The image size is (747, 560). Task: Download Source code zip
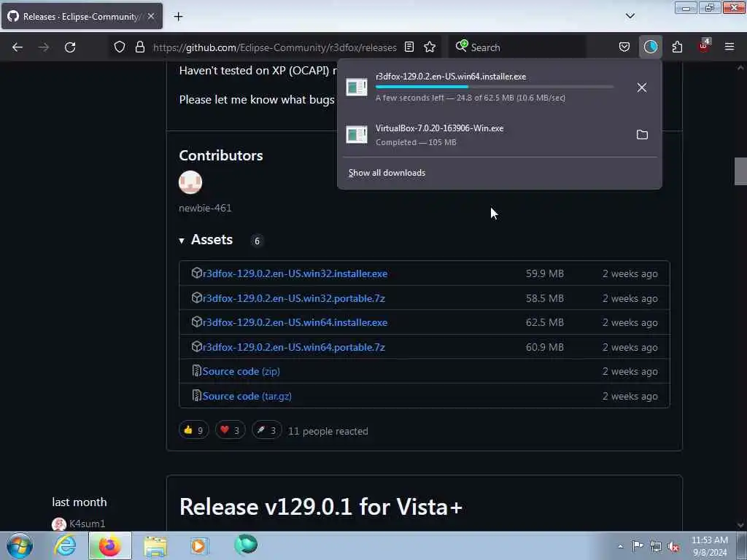pyautogui.click(x=241, y=371)
